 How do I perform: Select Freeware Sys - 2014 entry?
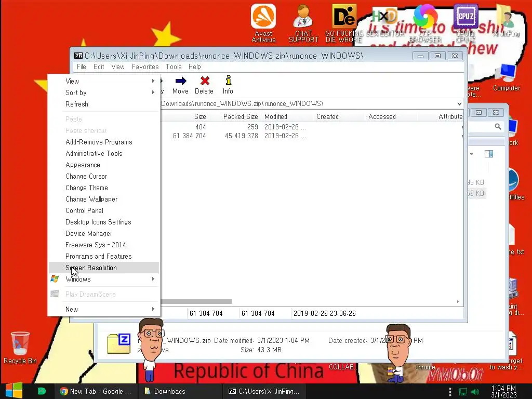[103, 245]
